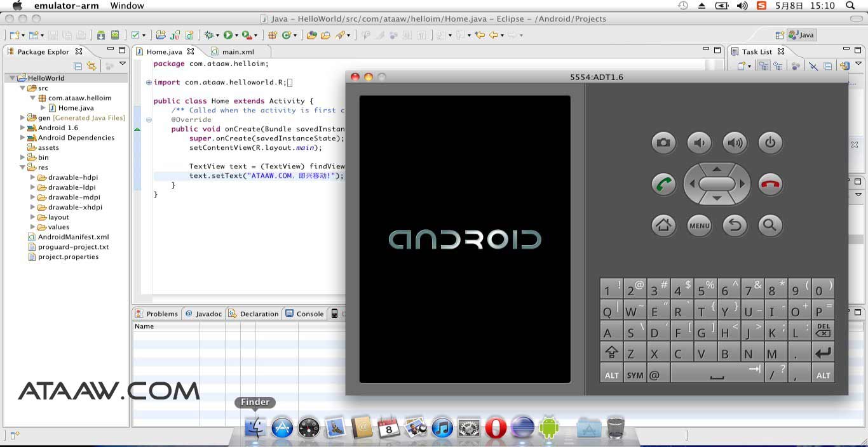Raise the volume on the emulator
This screenshot has height=447, width=868.
click(735, 142)
